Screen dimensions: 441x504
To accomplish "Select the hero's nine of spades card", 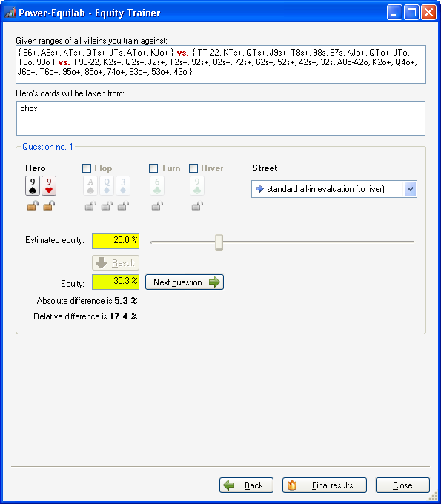I will (x=33, y=186).
